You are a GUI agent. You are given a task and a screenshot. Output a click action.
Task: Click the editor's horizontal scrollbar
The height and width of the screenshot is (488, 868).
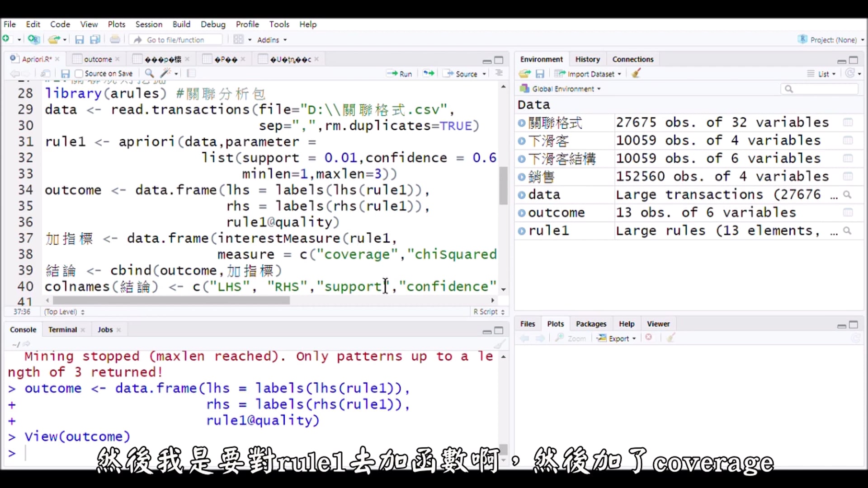[171, 300]
